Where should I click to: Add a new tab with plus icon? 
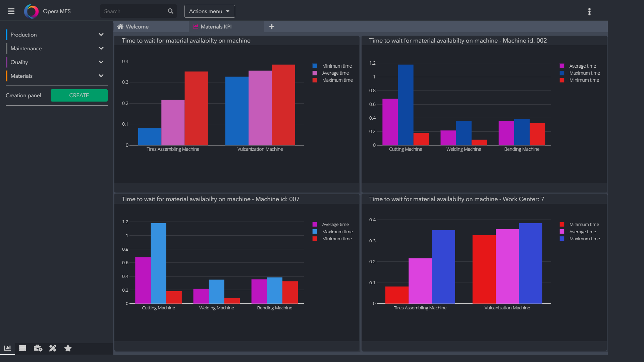pyautogui.click(x=272, y=26)
